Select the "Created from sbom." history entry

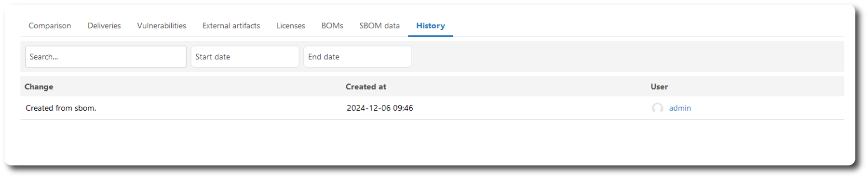pos(61,108)
